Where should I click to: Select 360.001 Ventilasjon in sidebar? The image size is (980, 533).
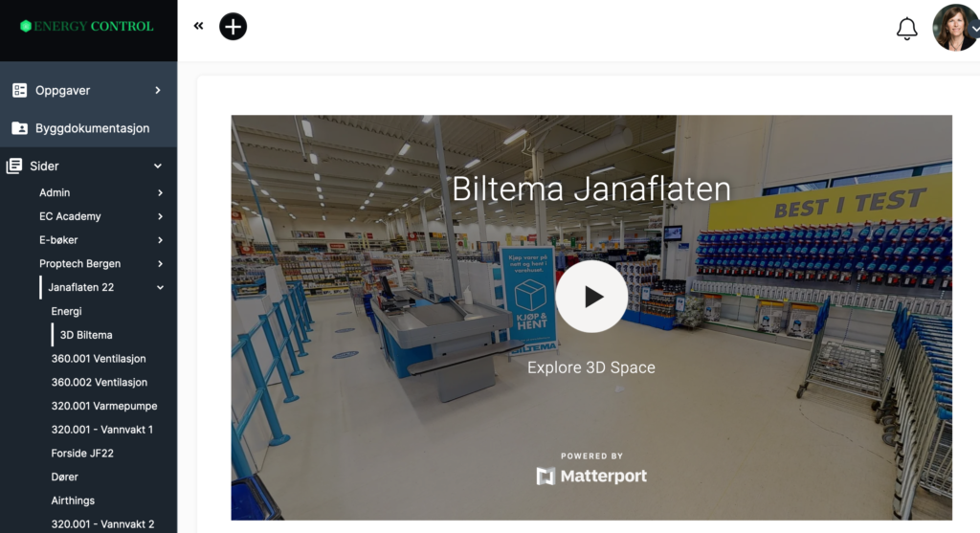(99, 359)
